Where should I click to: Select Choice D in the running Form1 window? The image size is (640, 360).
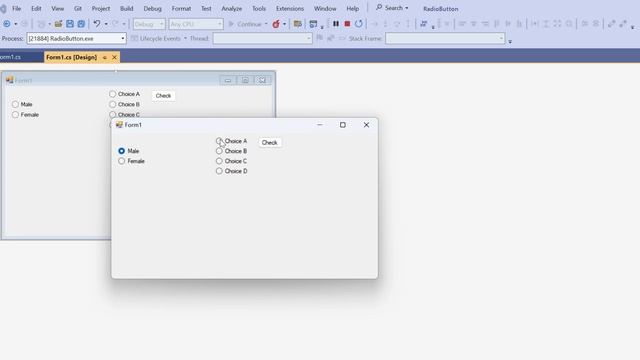click(x=219, y=171)
